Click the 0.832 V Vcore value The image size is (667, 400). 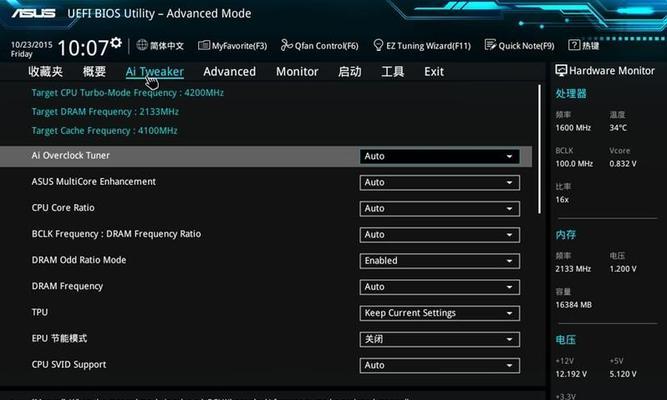coord(623,164)
